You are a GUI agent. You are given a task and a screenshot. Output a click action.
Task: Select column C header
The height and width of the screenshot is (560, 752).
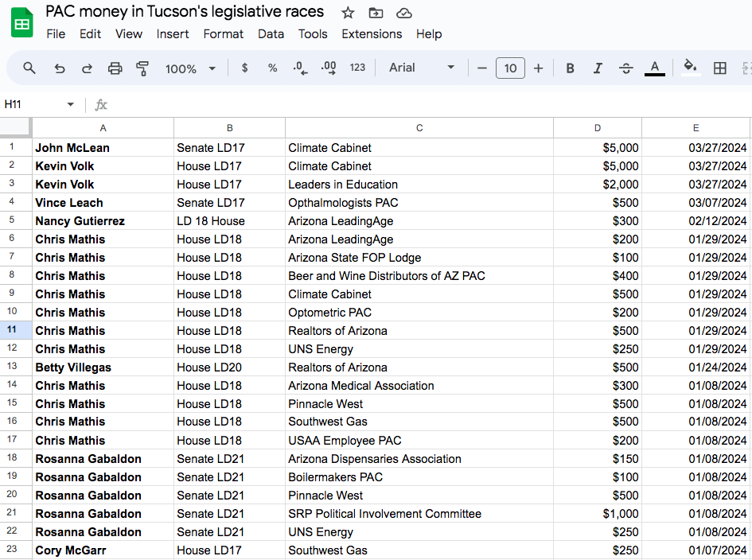click(x=419, y=128)
